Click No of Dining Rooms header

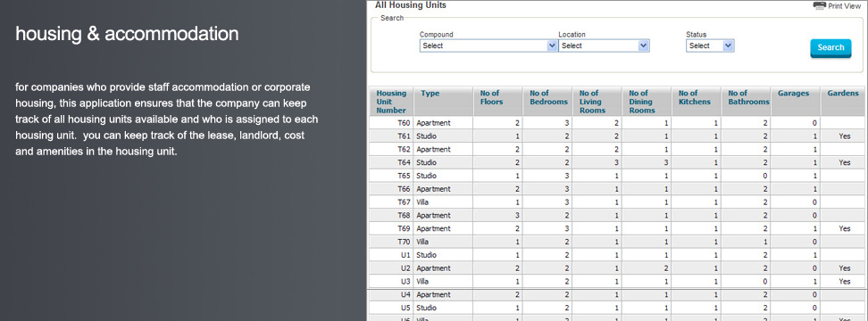641,102
